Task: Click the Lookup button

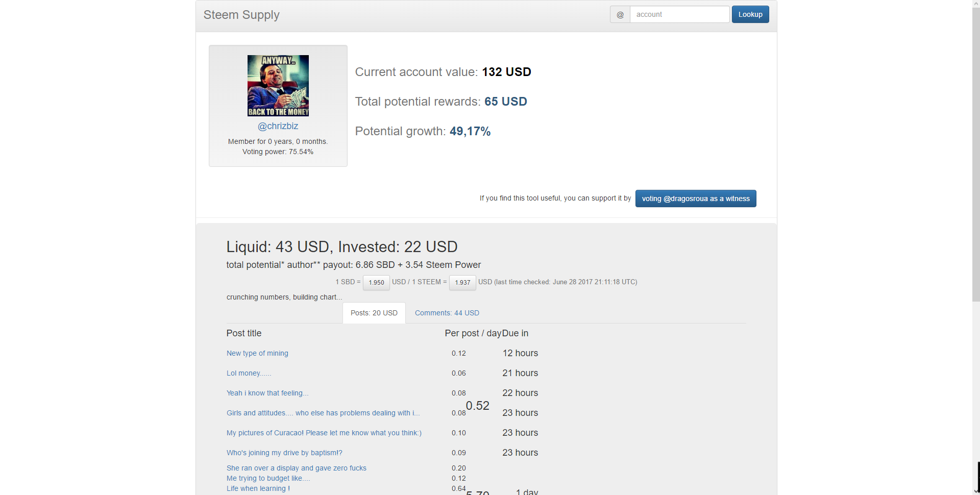Action: click(750, 14)
